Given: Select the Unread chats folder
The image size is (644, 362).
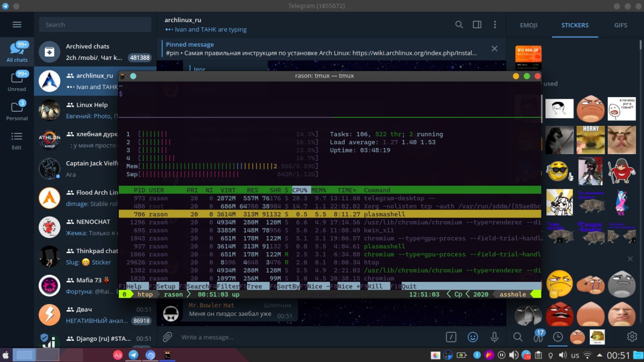Looking at the screenshot, I should 17,82.
